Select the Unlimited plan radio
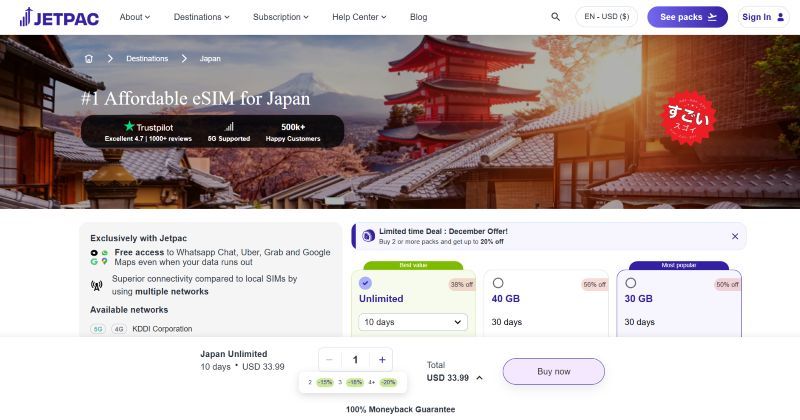Image resolution: width=800 pixels, height=420 pixels. pos(365,283)
